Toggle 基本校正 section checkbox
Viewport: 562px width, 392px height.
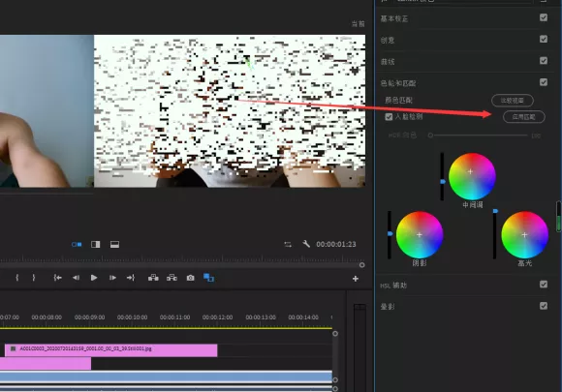[544, 17]
